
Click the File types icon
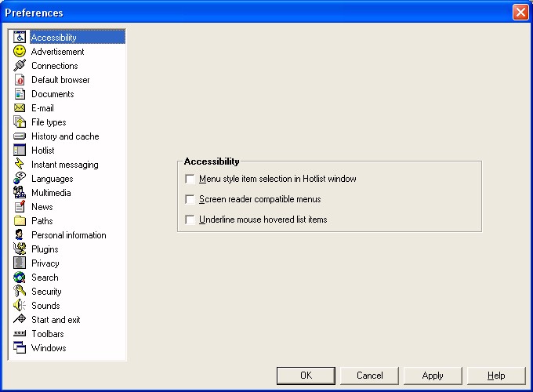coord(20,122)
